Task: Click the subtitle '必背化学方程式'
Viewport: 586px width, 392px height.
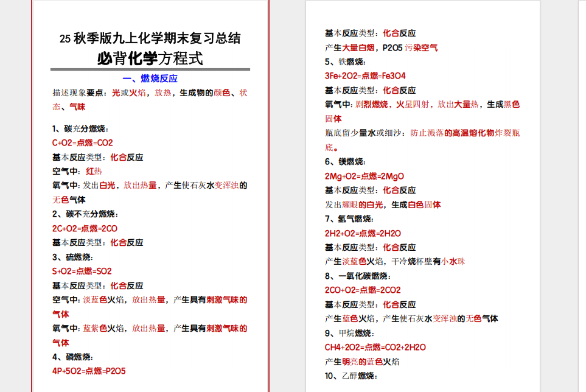Action: pyautogui.click(x=150, y=58)
